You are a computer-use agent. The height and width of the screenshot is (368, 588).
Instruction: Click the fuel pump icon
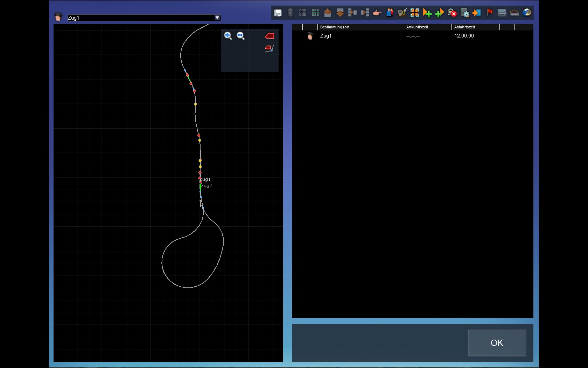tap(402, 13)
